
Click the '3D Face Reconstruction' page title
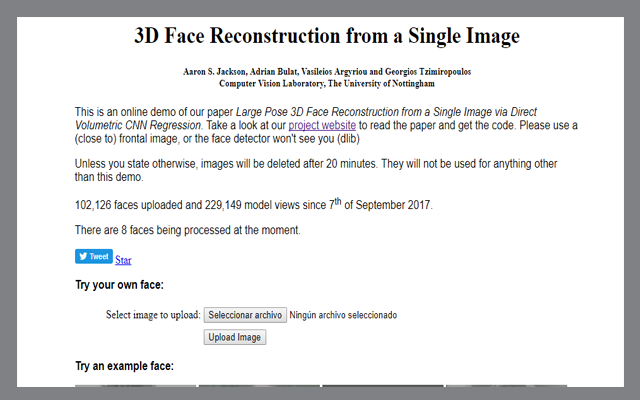[x=327, y=37]
